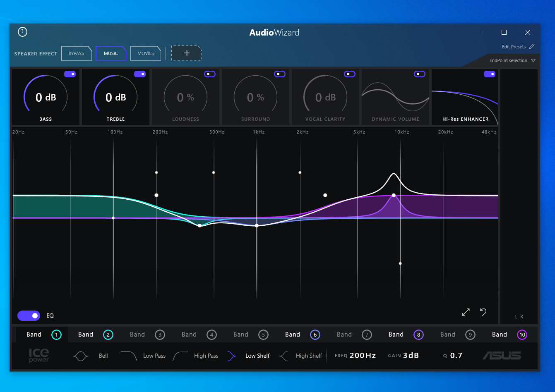Click the High Shelf text label

[309, 356]
